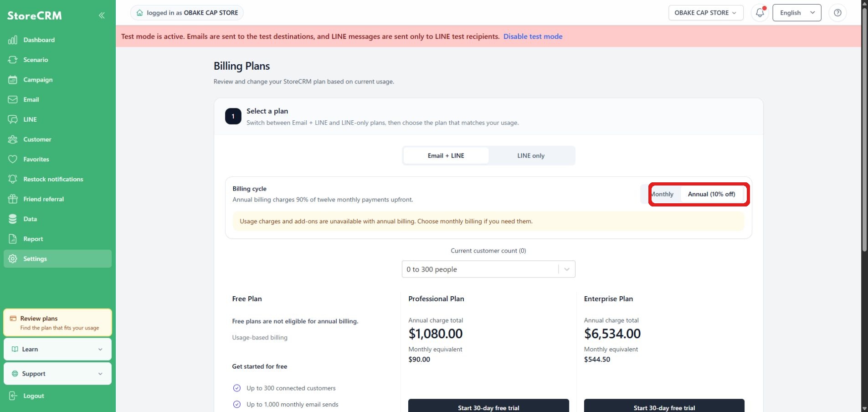Expand the Learn menu
Image resolution: width=868 pixels, height=412 pixels.
57,349
